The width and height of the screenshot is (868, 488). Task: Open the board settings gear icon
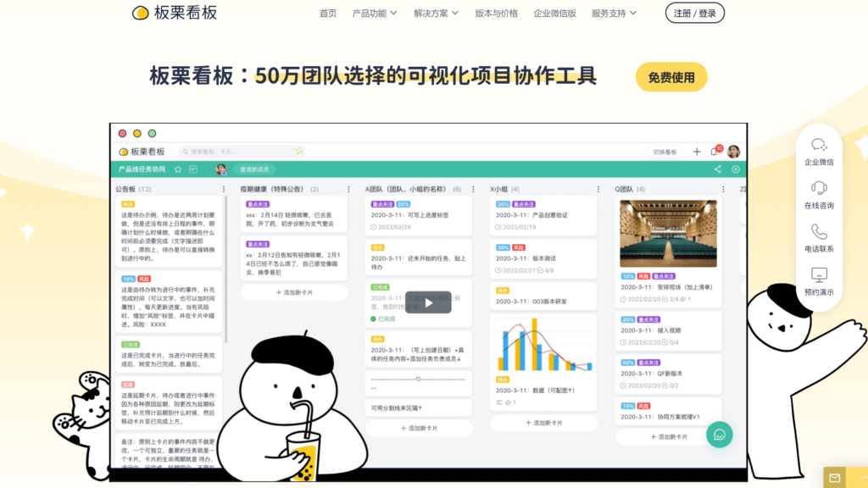tap(736, 169)
